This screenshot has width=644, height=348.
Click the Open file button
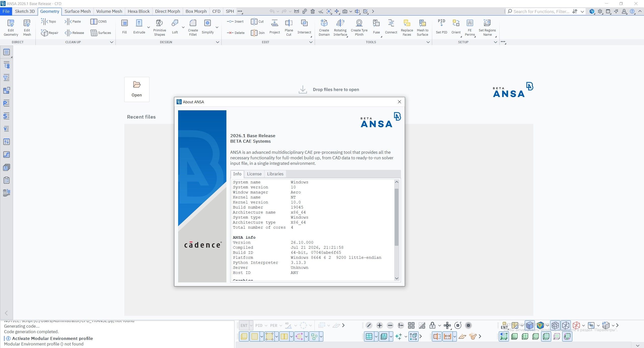tap(137, 89)
